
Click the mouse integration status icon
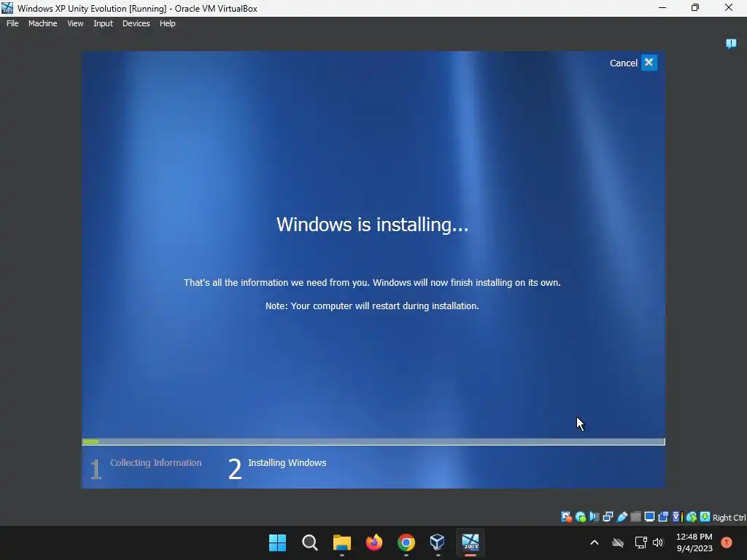click(692, 517)
